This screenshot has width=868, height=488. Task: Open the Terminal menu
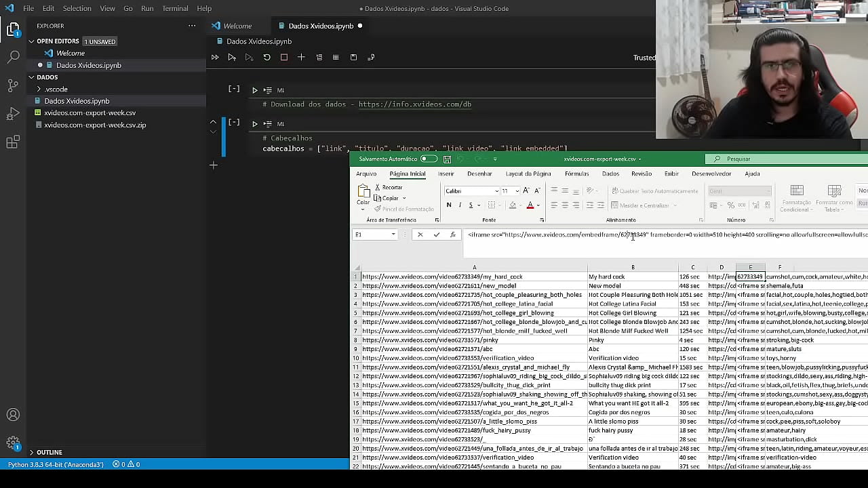[x=175, y=8]
